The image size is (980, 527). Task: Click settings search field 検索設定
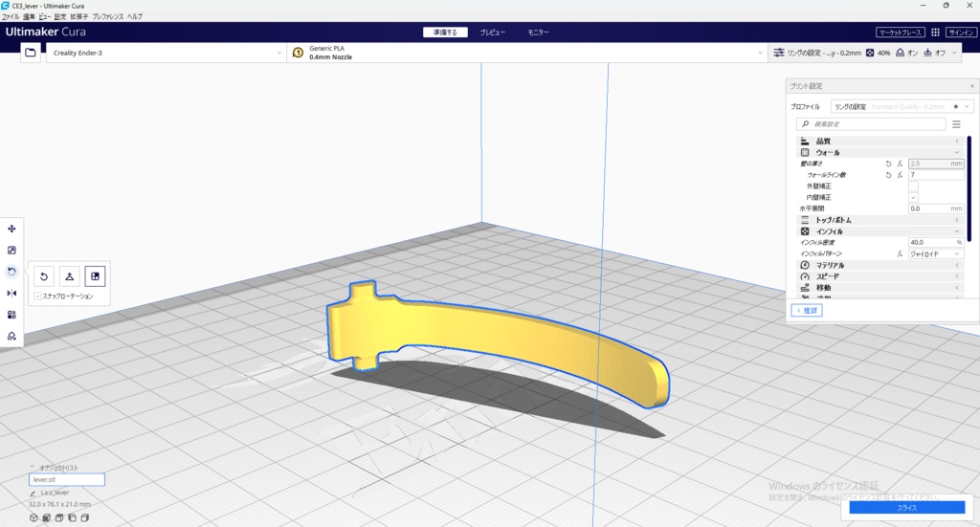[x=871, y=124]
